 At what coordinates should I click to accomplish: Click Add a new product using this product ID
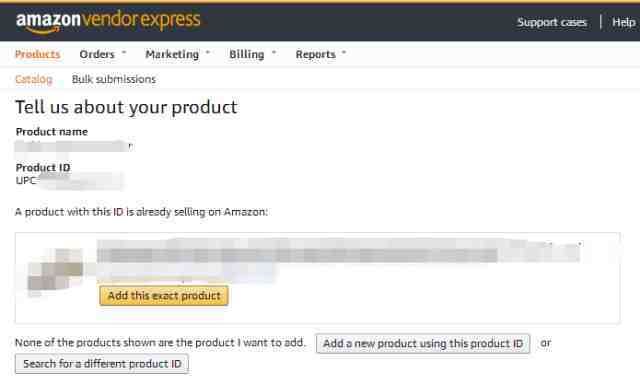[x=423, y=344]
